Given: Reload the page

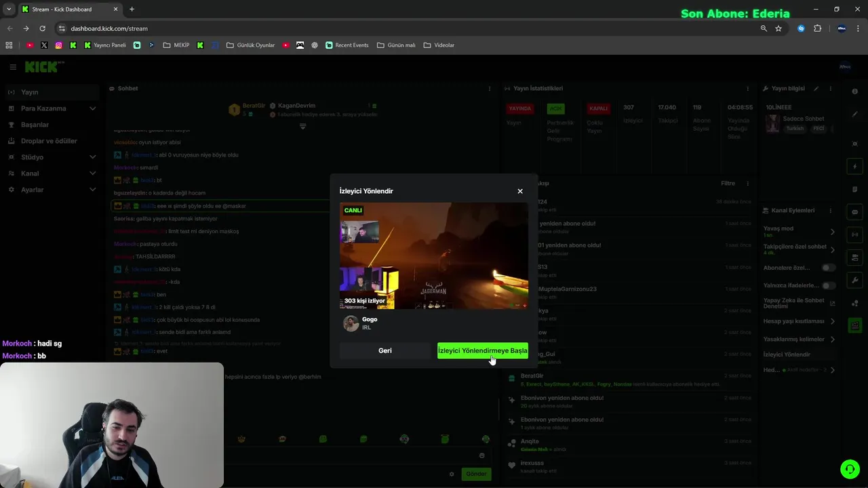Looking at the screenshot, I should (42, 28).
